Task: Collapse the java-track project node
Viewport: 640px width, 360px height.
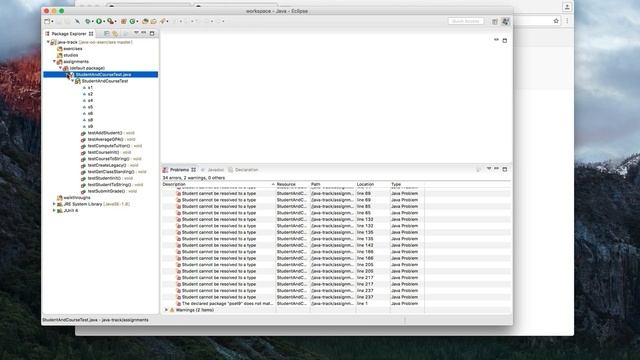Action: 48,42
